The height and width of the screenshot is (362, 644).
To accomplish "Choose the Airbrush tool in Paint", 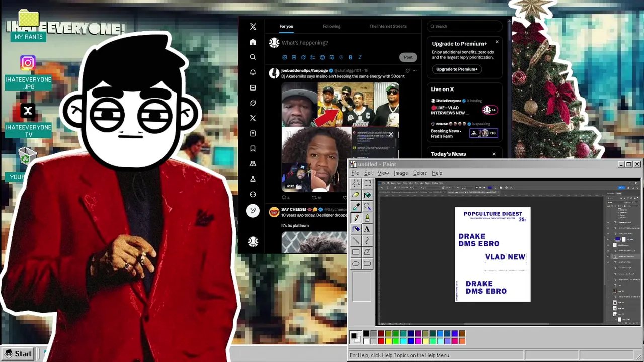I will [356, 229].
